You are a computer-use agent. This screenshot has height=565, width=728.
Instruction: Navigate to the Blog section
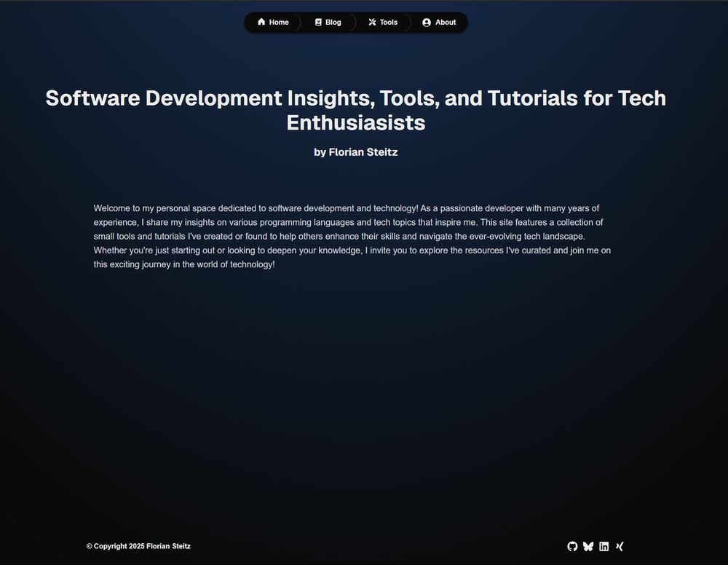pyautogui.click(x=329, y=22)
